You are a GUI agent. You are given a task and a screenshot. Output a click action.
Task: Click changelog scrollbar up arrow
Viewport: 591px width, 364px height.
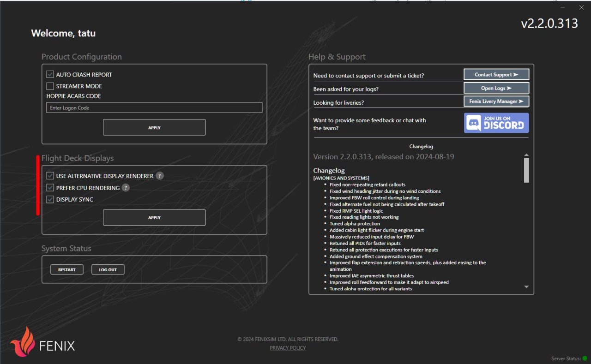(x=526, y=155)
